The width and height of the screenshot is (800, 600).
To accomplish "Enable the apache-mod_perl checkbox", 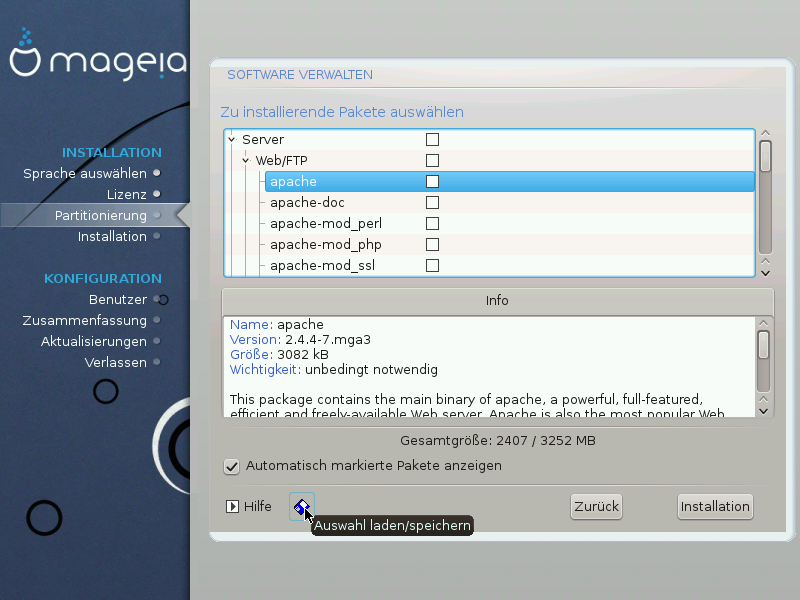I will 432,223.
